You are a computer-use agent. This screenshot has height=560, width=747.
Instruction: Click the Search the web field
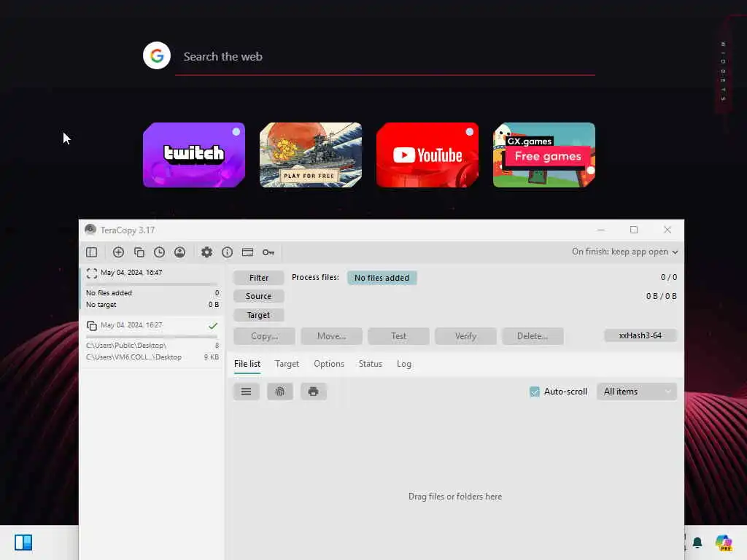(385, 57)
